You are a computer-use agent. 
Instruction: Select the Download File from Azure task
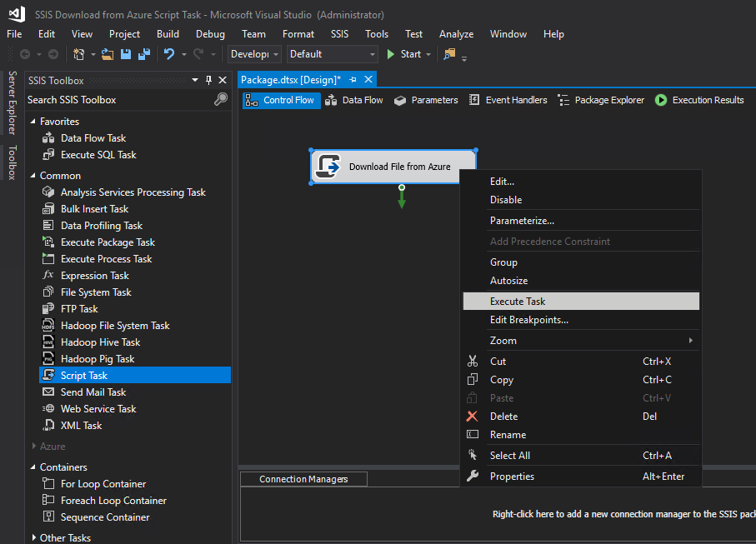(x=393, y=167)
